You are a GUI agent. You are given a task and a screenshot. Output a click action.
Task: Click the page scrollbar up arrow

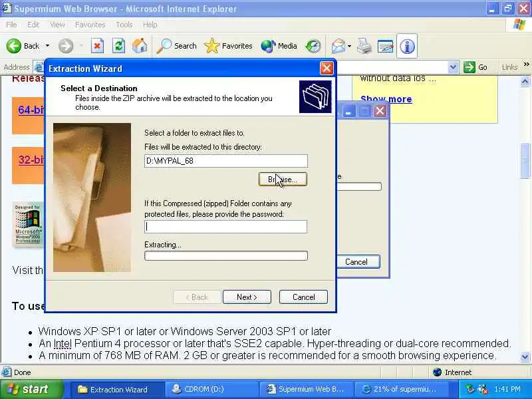click(525, 81)
